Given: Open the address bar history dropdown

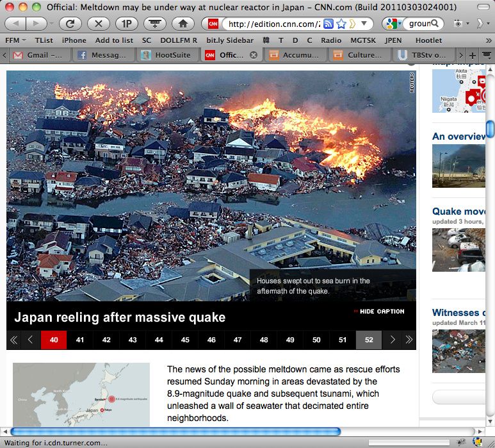Looking at the screenshot, I should pos(364,24).
